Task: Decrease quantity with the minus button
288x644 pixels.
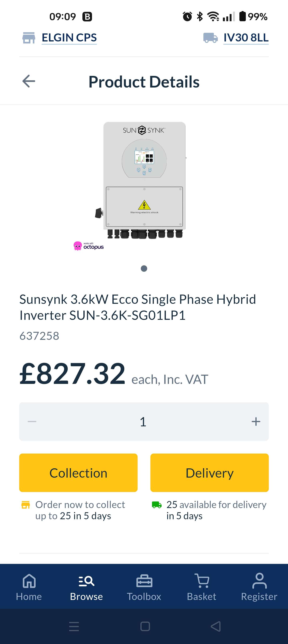Action: click(x=32, y=422)
